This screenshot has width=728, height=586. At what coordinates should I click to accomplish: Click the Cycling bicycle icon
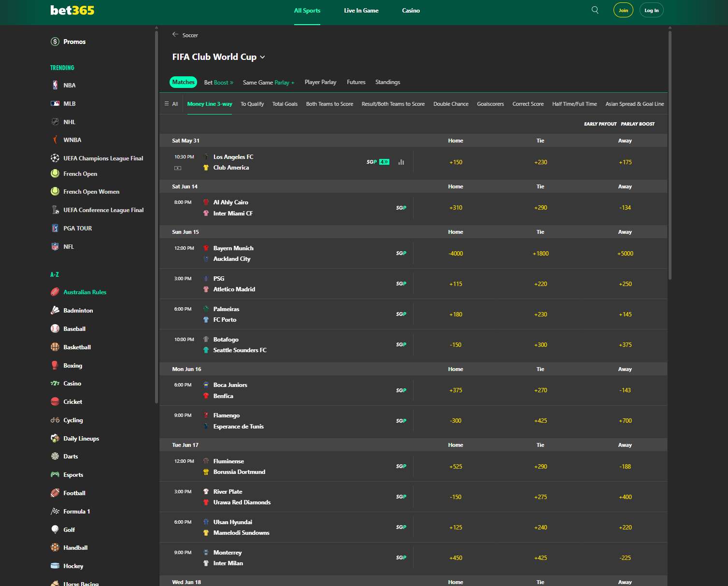55,420
